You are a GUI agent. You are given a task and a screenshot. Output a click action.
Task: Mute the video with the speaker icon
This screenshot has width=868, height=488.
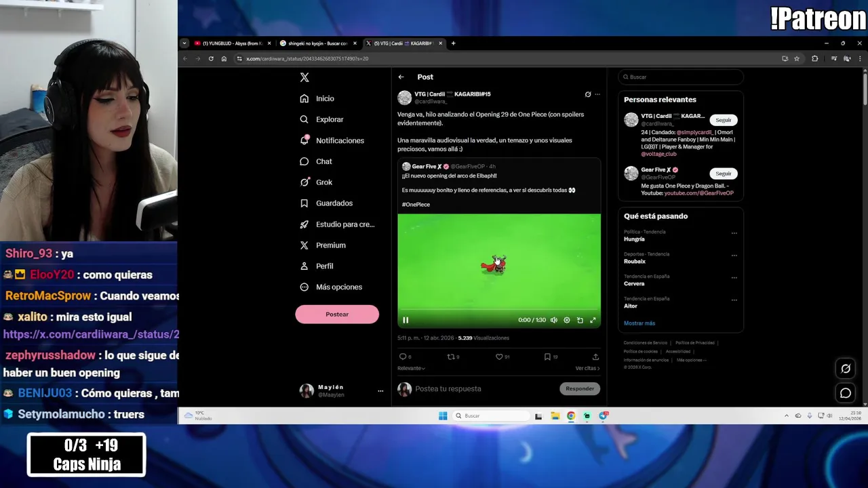[554, 320]
